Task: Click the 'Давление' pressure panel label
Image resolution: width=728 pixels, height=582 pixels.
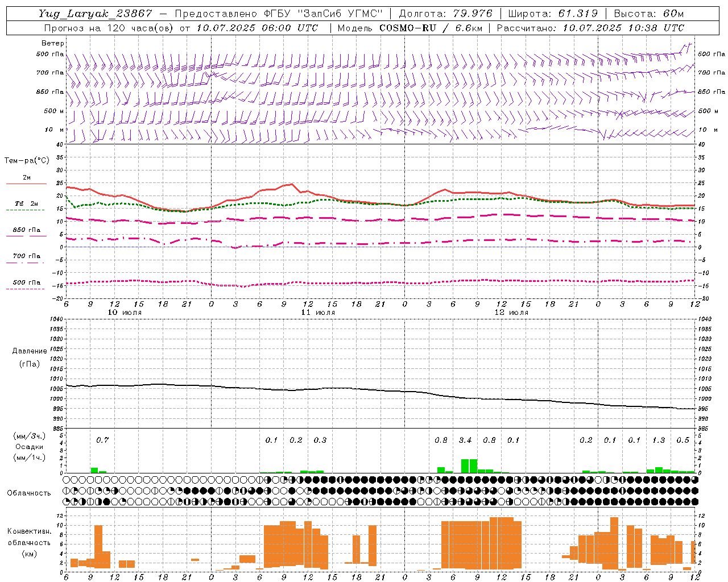Action: (x=30, y=351)
